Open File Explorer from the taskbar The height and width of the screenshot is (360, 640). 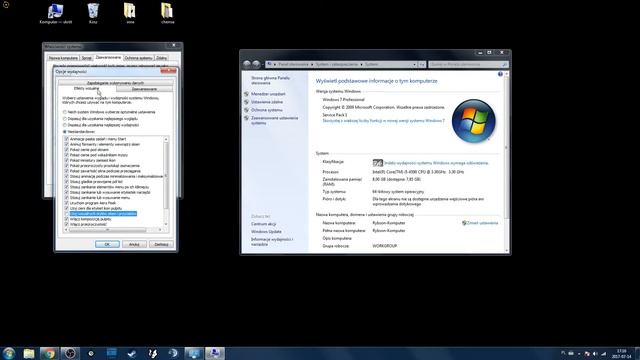(29, 353)
